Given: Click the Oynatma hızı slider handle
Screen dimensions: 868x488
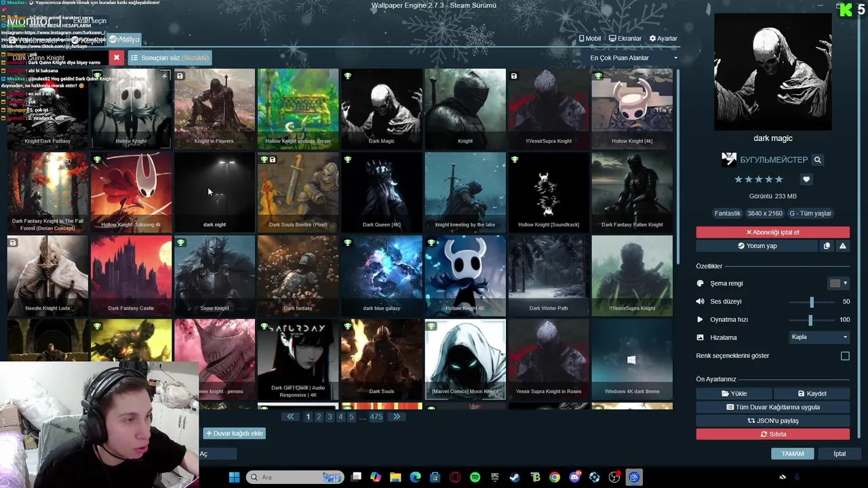Looking at the screenshot, I should pyautogui.click(x=810, y=319).
